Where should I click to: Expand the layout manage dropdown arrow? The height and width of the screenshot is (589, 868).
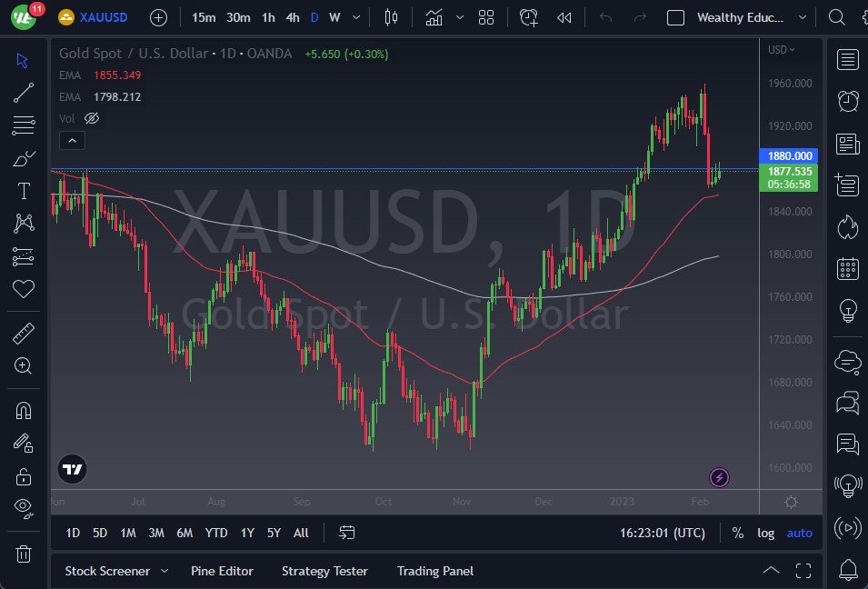click(x=803, y=17)
